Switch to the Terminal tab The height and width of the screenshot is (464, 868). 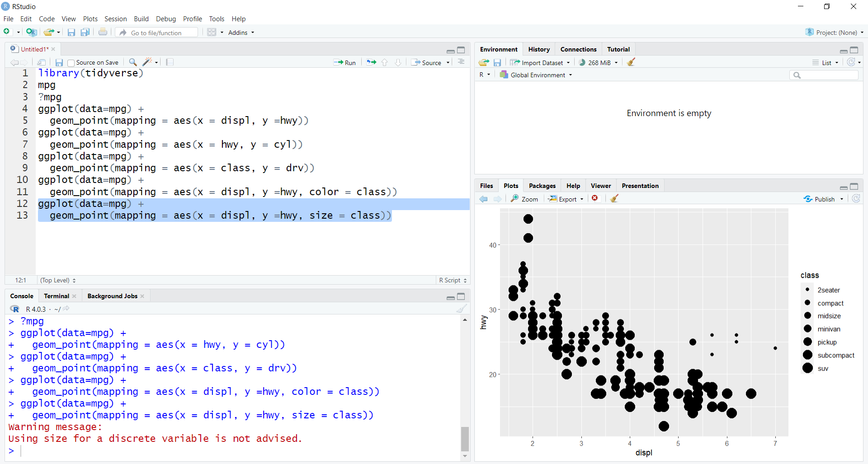point(57,296)
